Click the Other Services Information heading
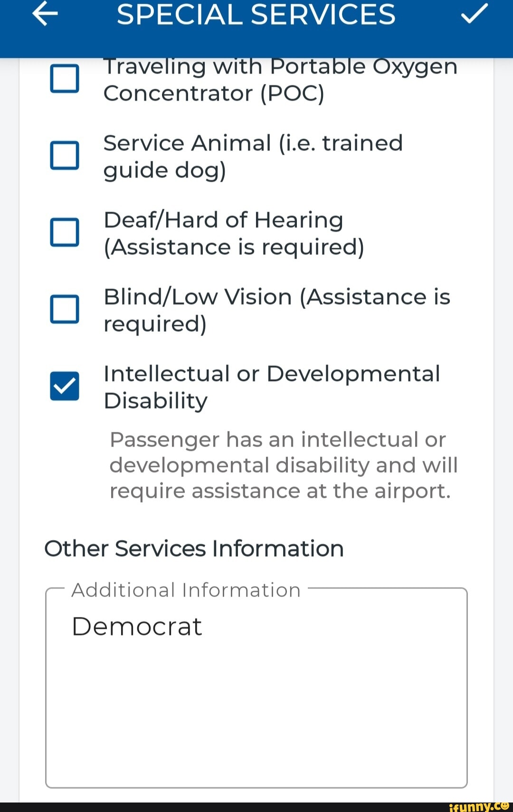This screenshot has width=513, height=812. pos(194,549)
